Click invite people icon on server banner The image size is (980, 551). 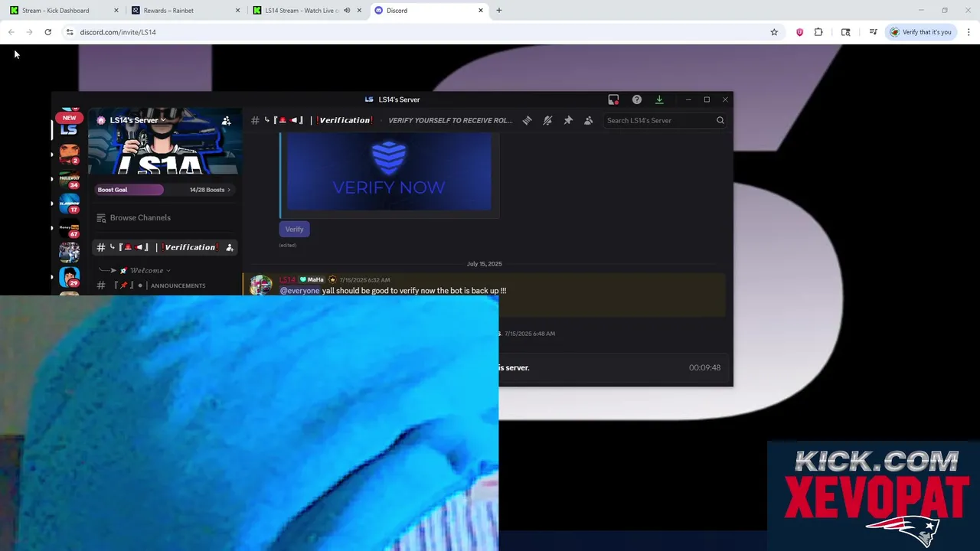(226, 121)
